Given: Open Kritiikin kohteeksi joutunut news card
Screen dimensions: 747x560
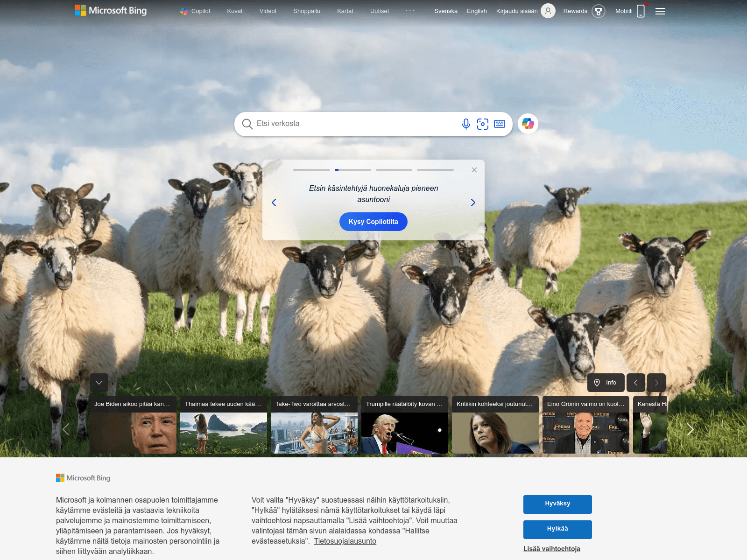Looking at the screenshot, I should 495,425.
